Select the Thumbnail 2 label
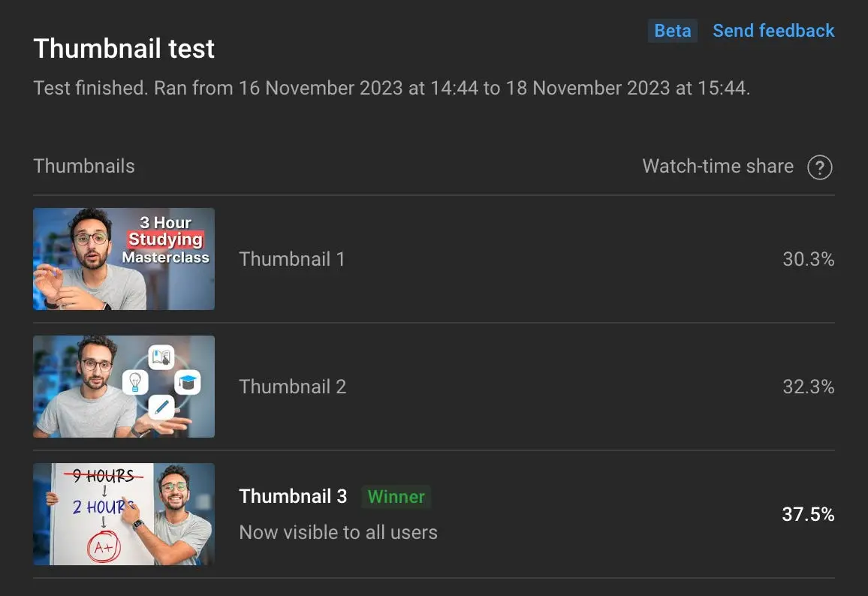 (292, 387)
